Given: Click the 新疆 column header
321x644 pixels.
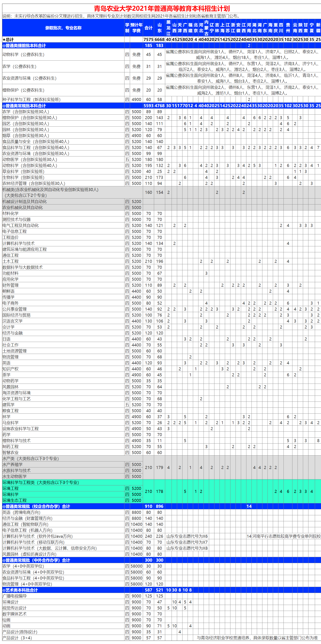Looking at the screenshot, I should 318,28.
